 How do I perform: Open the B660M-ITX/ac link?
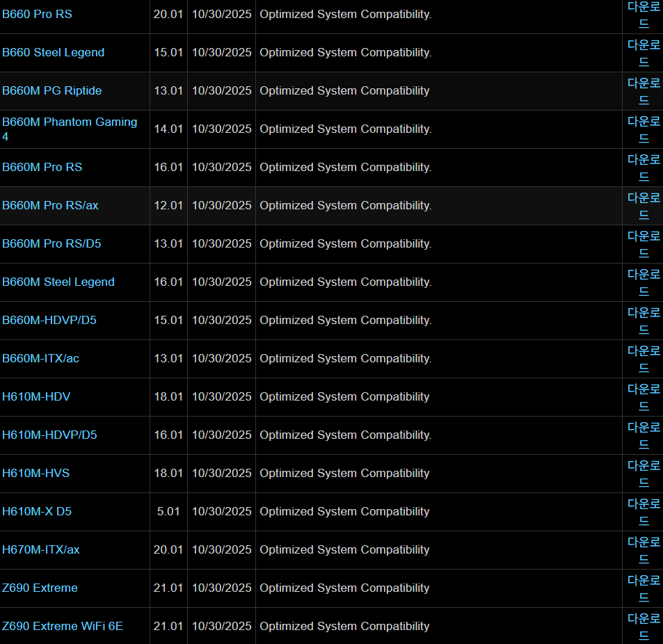[40, 358]
